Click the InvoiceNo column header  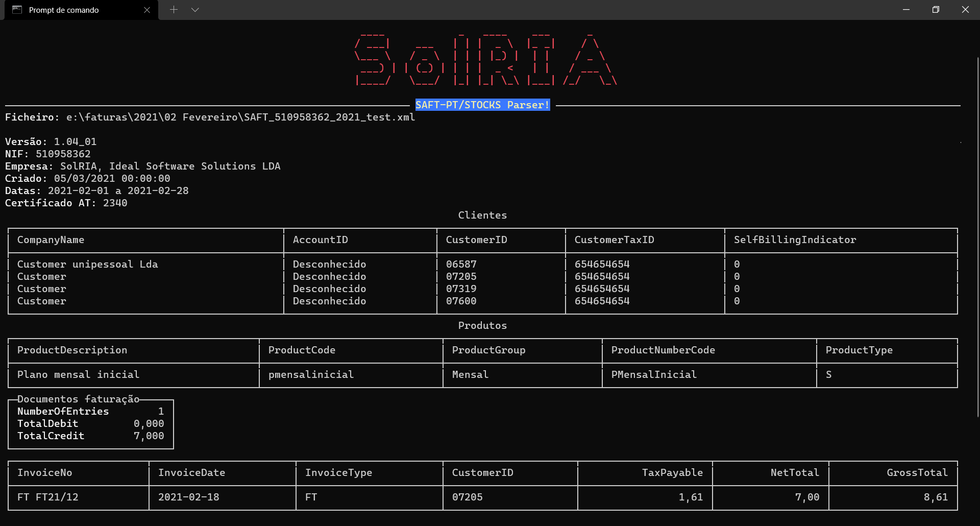[44, 472]
